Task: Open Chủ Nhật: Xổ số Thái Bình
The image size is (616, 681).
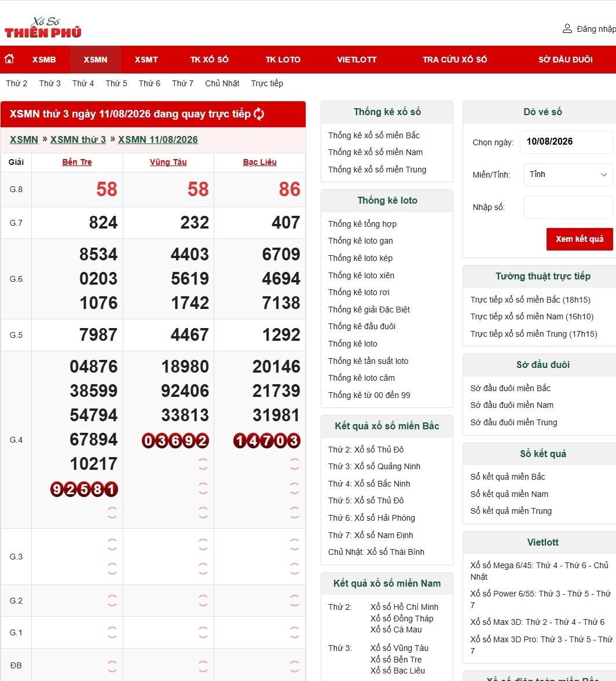Action: click(376, 552)
